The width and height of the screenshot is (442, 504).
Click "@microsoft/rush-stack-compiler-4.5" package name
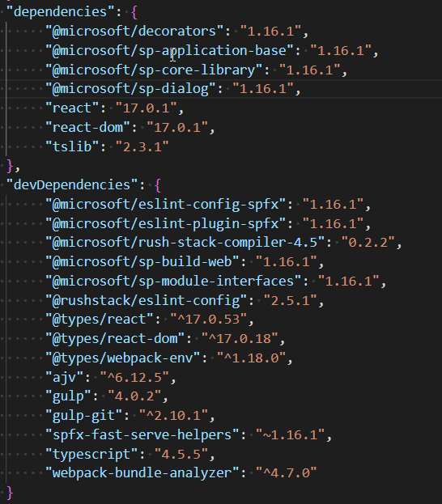[185, 242]
